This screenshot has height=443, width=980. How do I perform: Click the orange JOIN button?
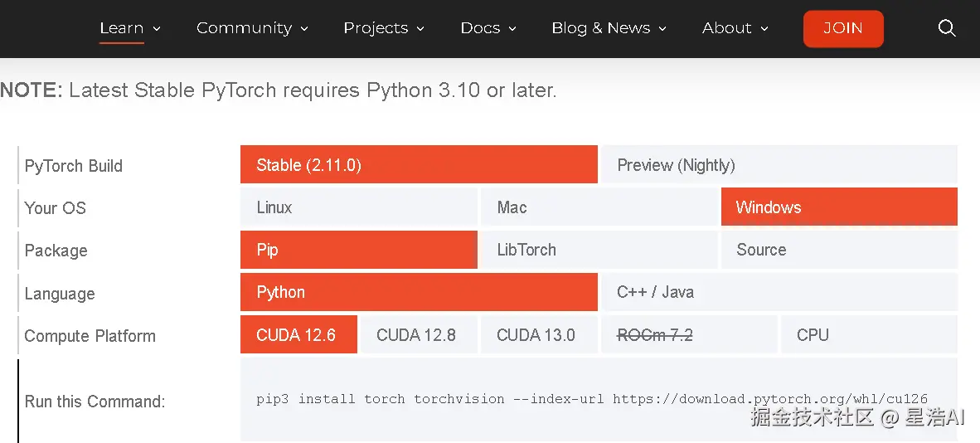click(843, 28)
